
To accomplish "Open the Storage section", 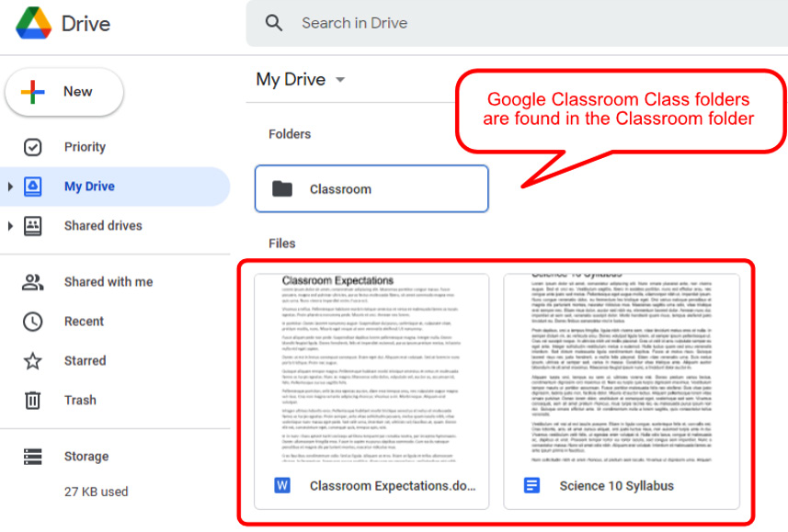I will (115, 457).
